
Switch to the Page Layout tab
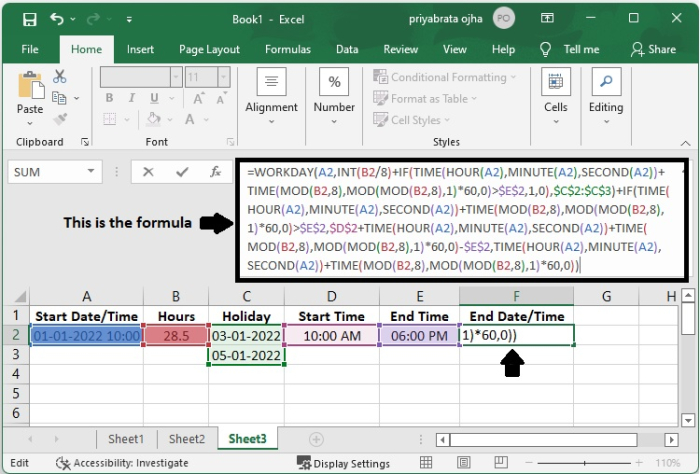tap(209, 49)
